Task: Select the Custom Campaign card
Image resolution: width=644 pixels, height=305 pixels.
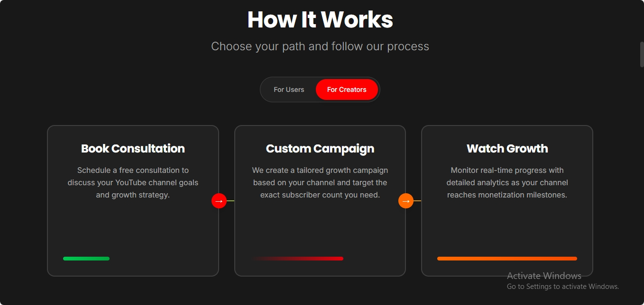Action: (320, 200)
